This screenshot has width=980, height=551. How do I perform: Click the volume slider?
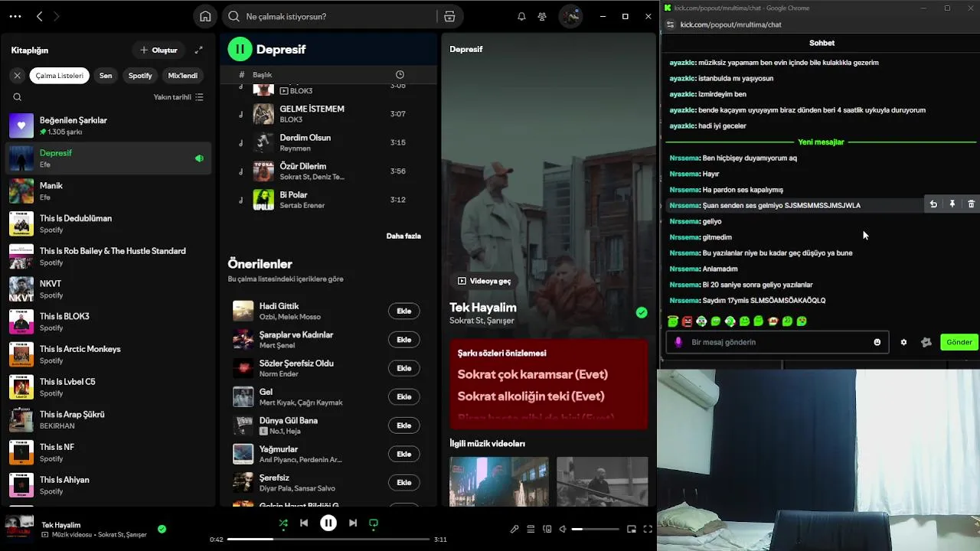pos(596,529)
